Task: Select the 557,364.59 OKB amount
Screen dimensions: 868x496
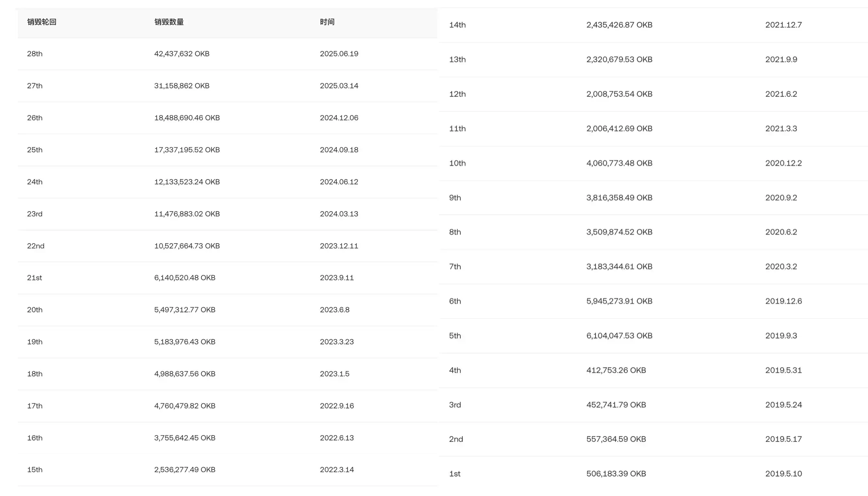Action: [x=616, y=439]
